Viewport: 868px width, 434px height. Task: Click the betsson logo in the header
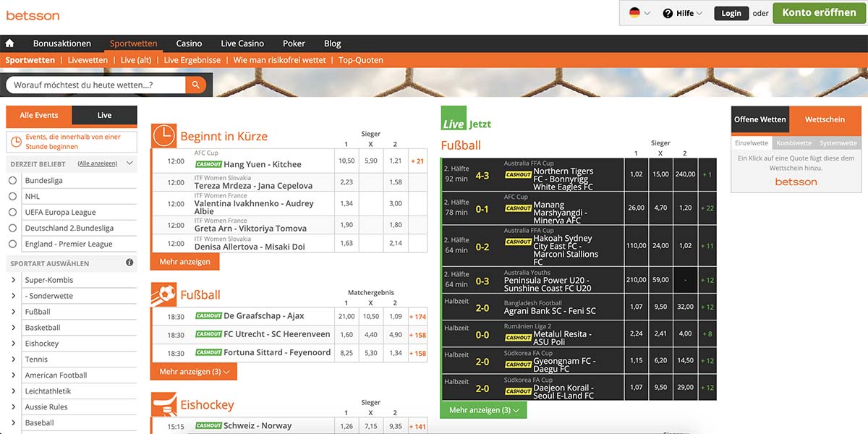(33, 15)
